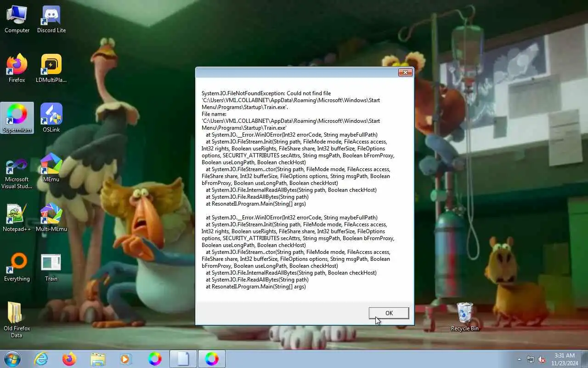The image size is (588, 368).
Task: Select the Supermium desktop shortcut
Action: (17, 118)
